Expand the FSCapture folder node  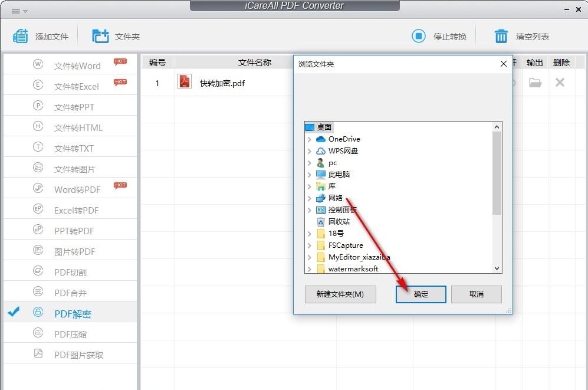coord(310,245)
